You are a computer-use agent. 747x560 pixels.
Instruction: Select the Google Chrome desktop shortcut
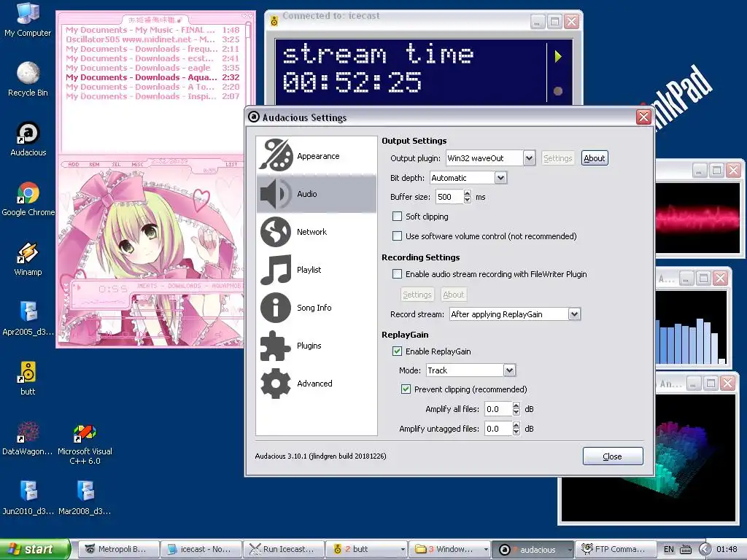click(x=28, y=199)
